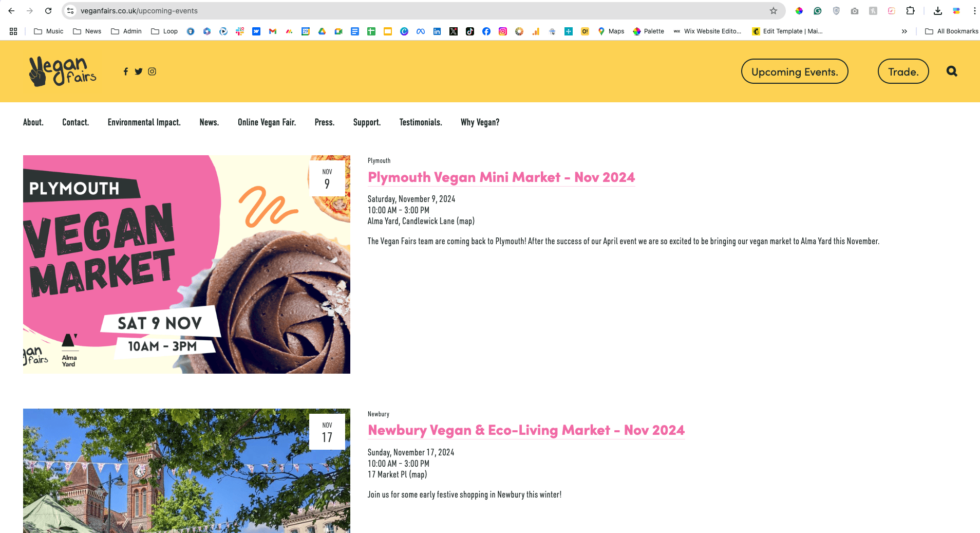Open the Press. page
Image resolution: width=980 pixels, height=533 pixels.
click(325, 122)
